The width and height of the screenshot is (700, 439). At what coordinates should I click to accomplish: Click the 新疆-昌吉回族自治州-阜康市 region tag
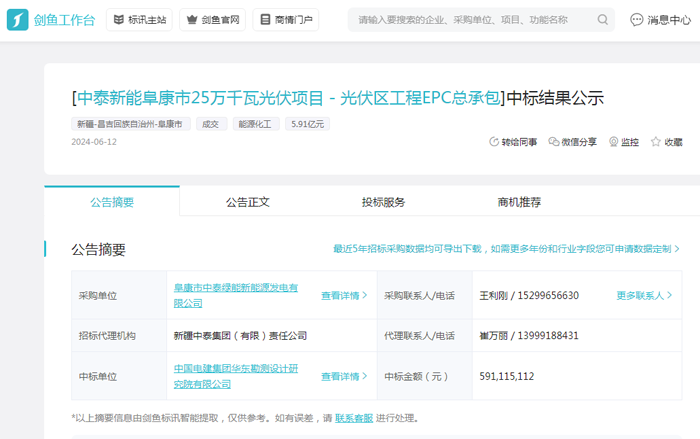click(x=130, y=124)
